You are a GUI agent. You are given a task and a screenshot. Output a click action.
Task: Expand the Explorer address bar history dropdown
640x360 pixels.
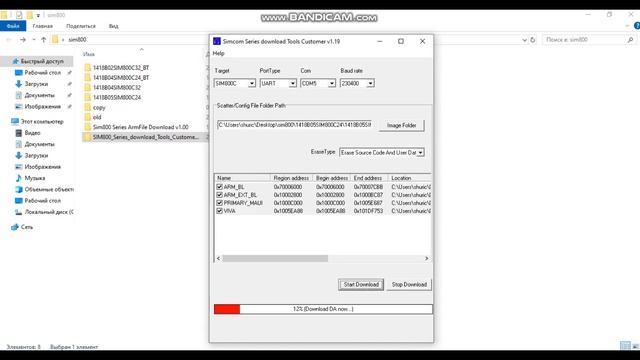click(524, 40)
